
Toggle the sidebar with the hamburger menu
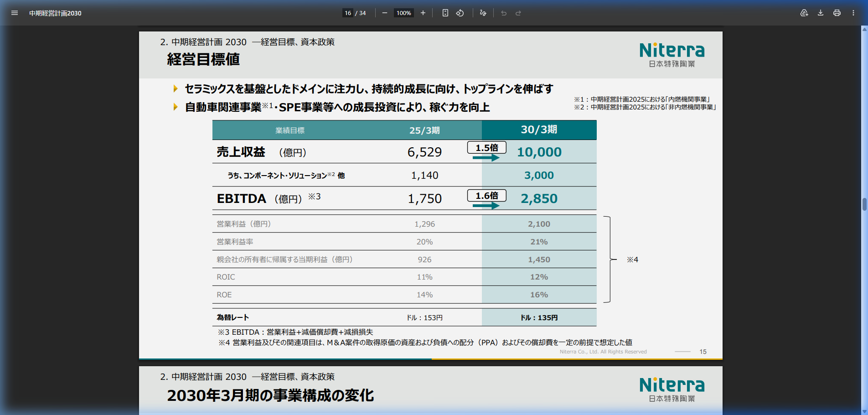(15, 13)
